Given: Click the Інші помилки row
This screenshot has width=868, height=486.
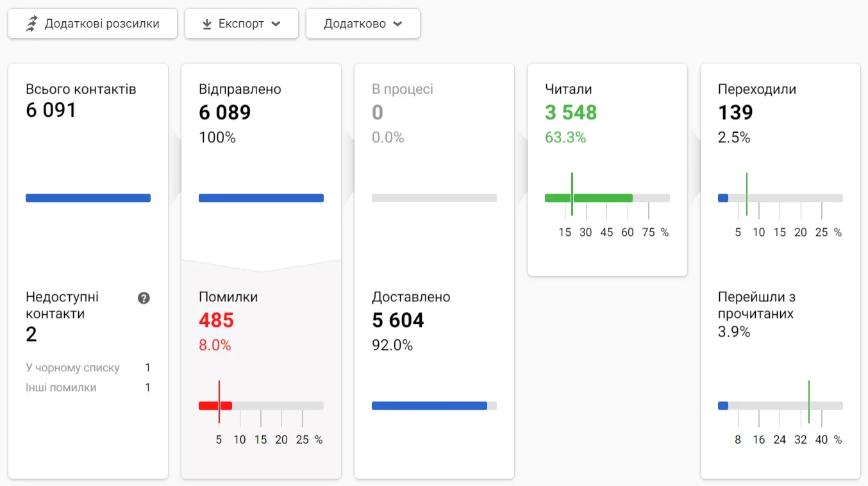Looking at the screenshot, I should coord(88,388).
